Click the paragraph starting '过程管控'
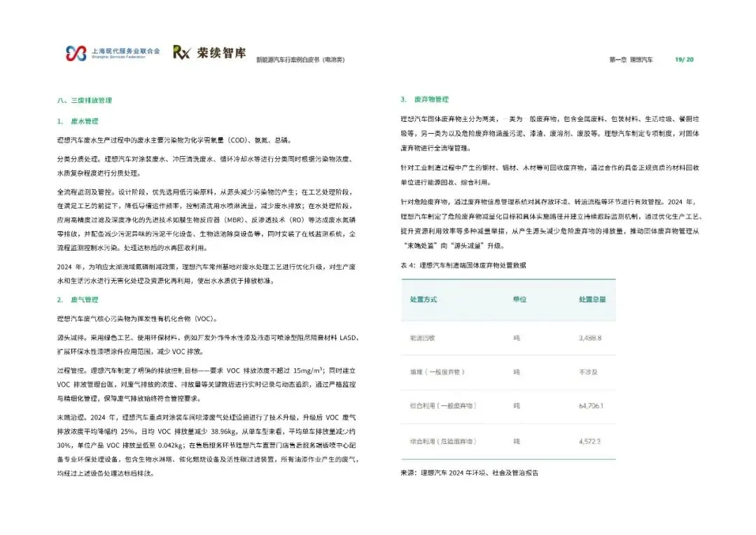 pyautogui.click(x=206, y=384)
